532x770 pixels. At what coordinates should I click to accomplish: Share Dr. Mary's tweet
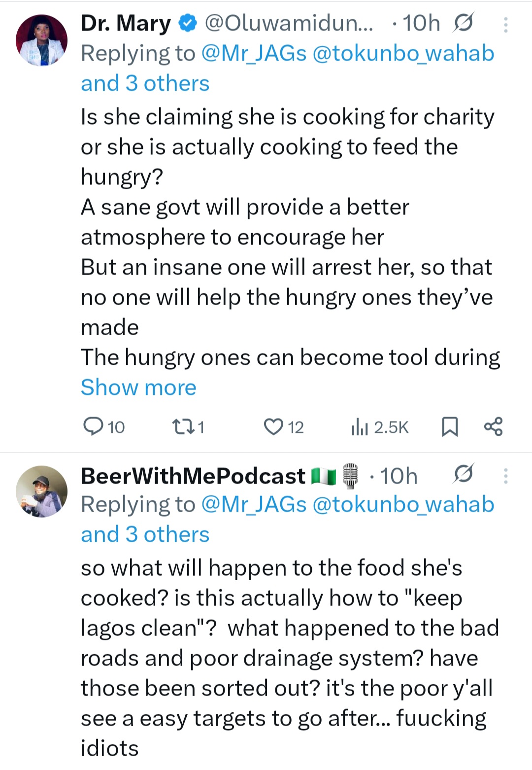(493, 426)
